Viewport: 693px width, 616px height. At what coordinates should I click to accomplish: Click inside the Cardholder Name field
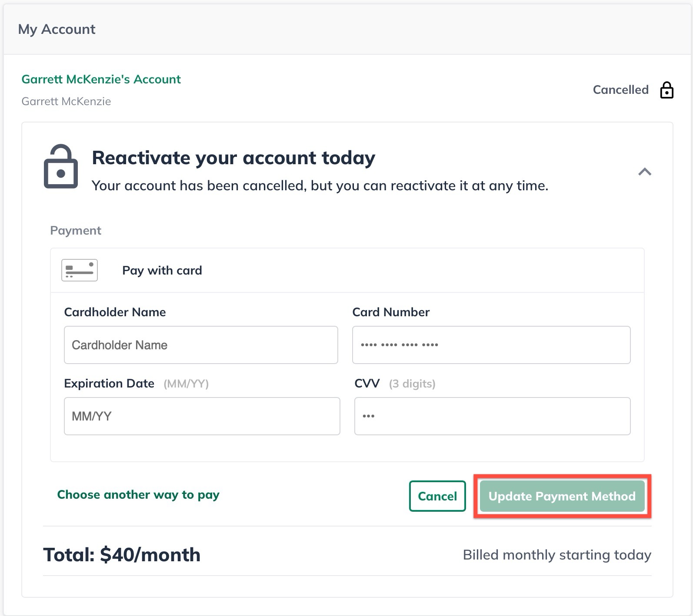click(201, 344)
